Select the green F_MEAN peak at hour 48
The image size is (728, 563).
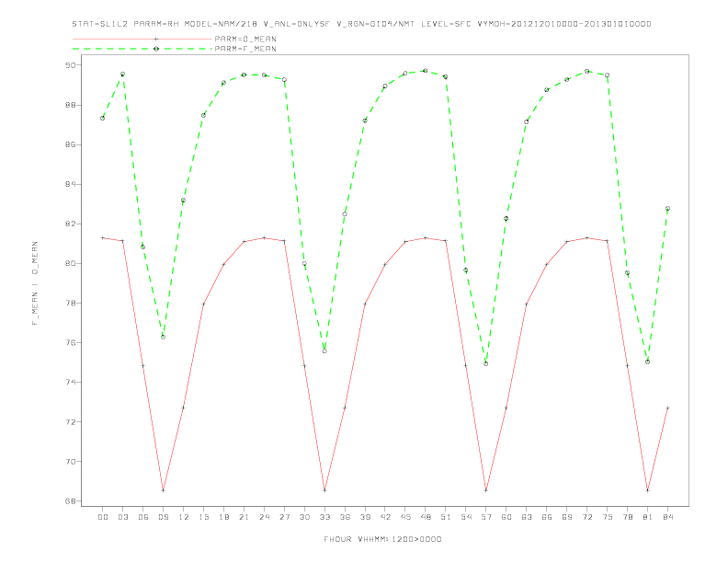tap(426, 71)
